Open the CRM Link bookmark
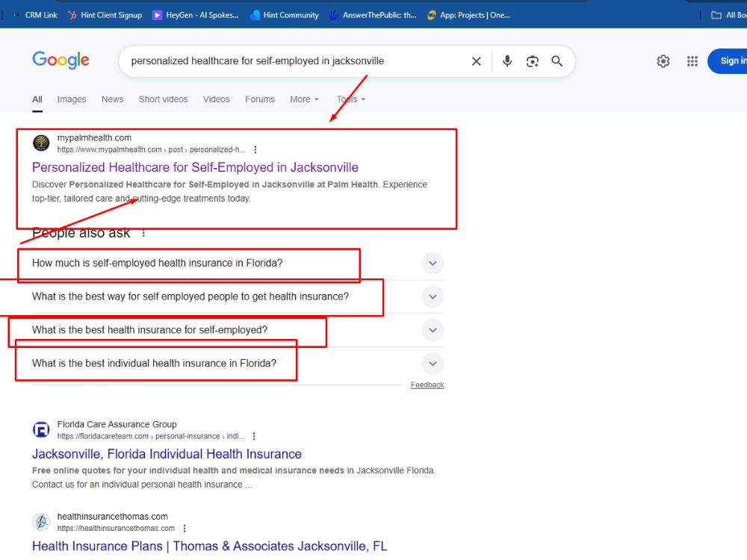 35,15
